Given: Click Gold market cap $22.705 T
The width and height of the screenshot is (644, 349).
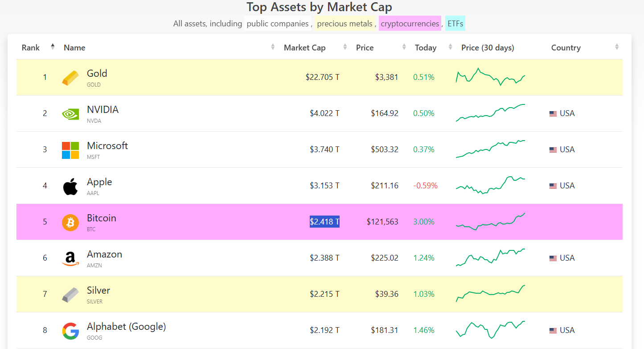Looking at the screenshot, I should (323, 78).
